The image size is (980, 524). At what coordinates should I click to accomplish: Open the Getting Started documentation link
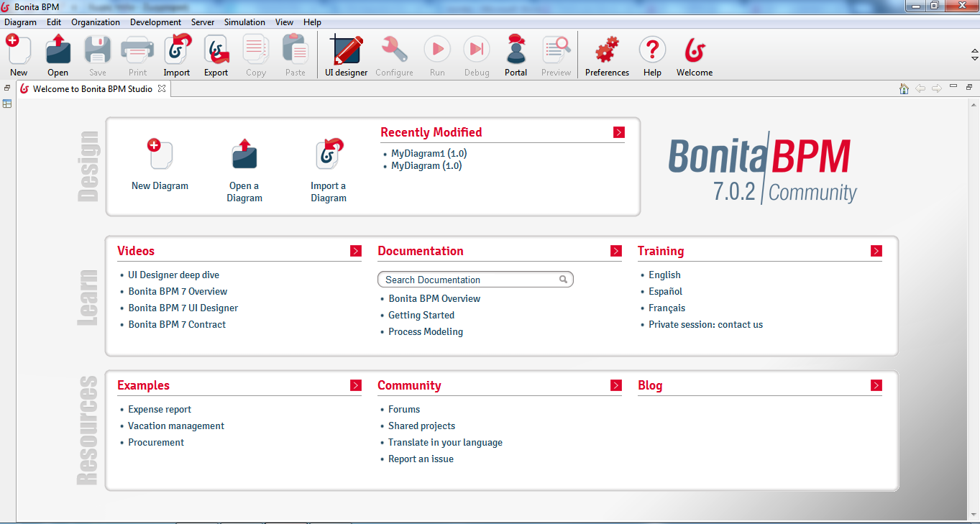tap(421, 315)
